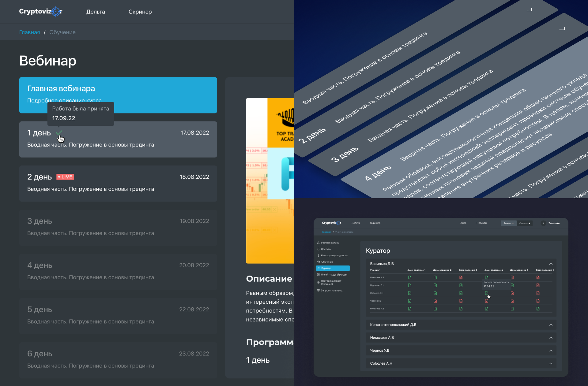
Task: Click Николаев А.В rejected homework 3 icon in first row
Action: tap(461, 278)
